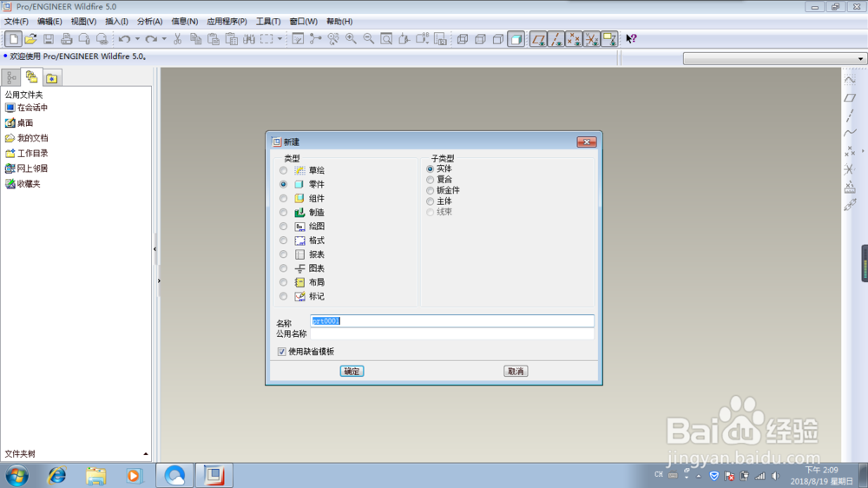The image size is (868, 488).
Task: Click the Zoom in magnifier icon
Action: [351, 39]
